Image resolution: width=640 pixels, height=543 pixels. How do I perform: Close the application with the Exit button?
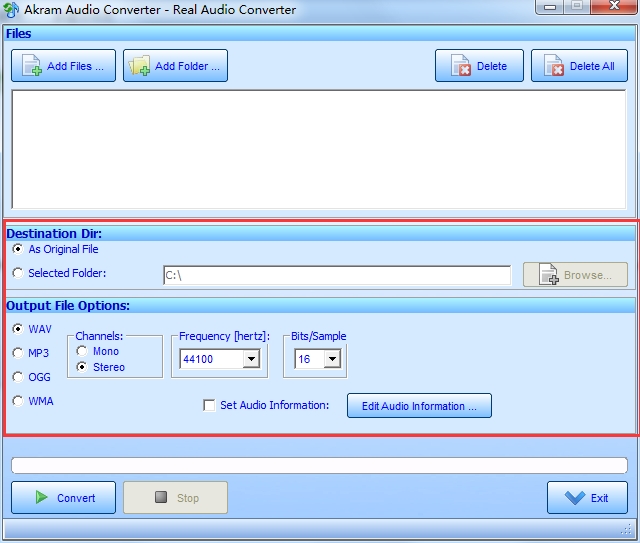pyautogui.click(x=587, y=498)
